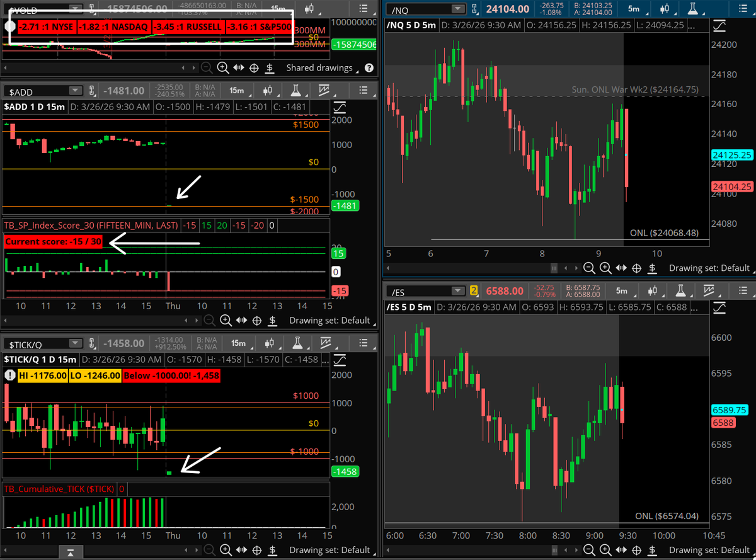The width and height of the screenshot is (756, 560).
Task: Open the patterns icon in $ADD panel
Action: point(325,91)
